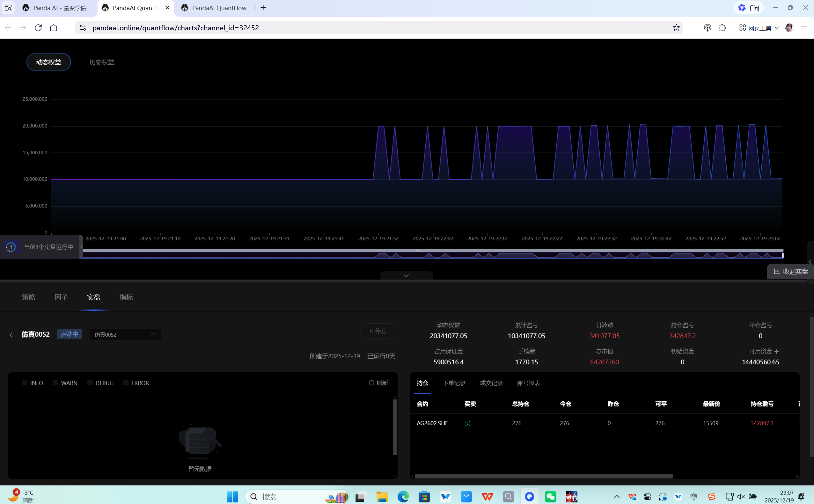Open the 因子 tab
814x504 pixels.
[61, 297]
